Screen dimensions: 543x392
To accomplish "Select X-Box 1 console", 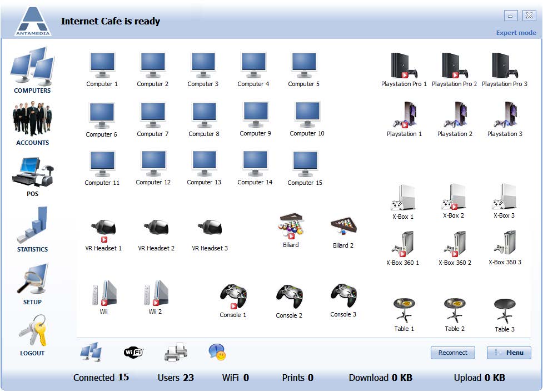I will click(x=403, y=202).
